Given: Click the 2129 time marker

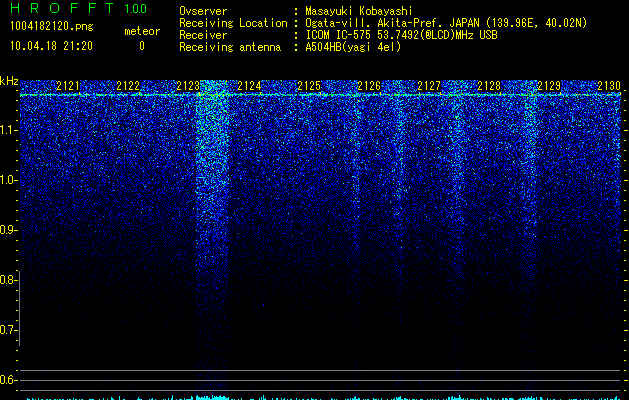Looking at the screenshot, I should pos(549,86).
